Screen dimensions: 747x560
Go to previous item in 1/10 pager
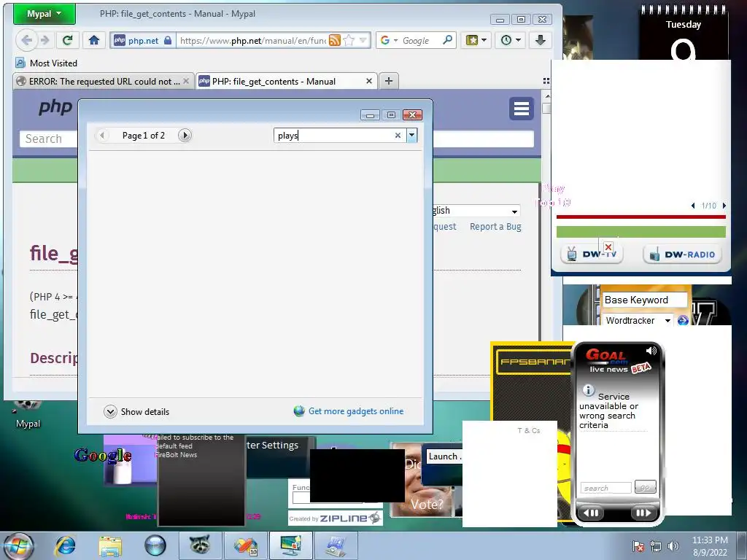pos(693,206)
